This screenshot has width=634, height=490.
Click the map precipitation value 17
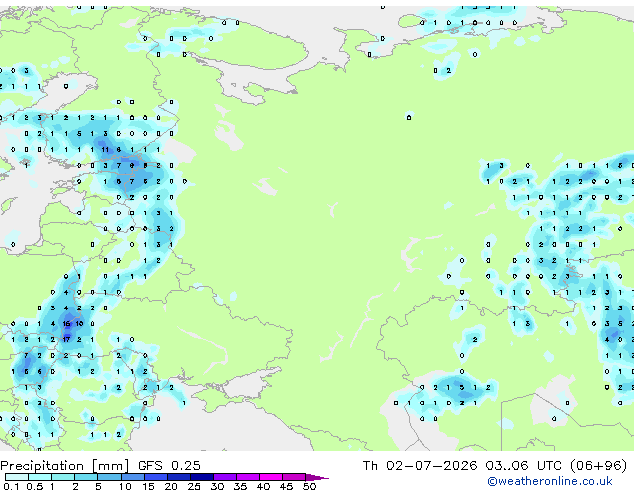(66, 340)
